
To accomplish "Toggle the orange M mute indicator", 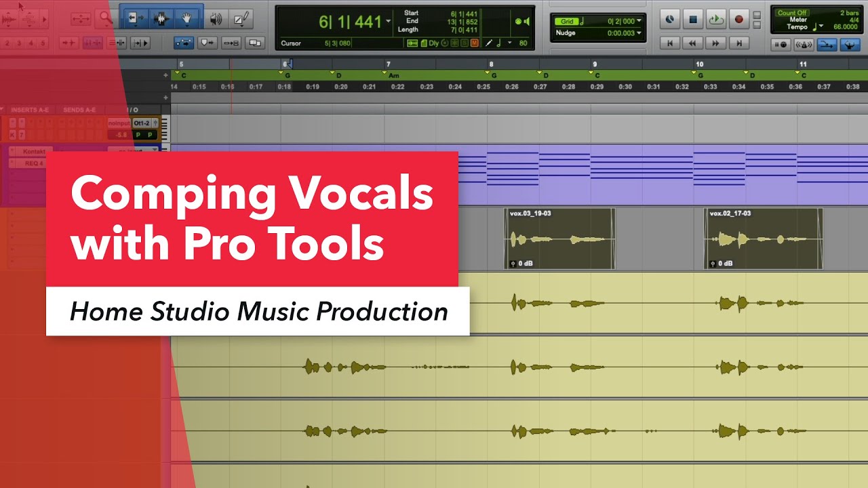I will tap(474, 43).
